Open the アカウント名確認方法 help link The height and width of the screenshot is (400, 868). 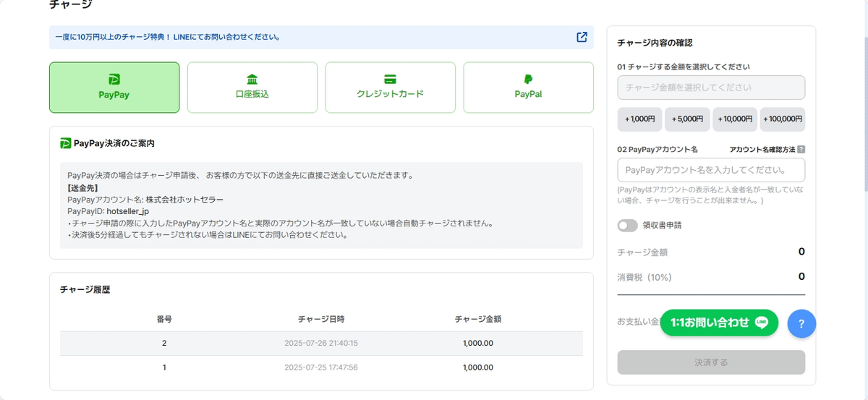tap(762, 149)
